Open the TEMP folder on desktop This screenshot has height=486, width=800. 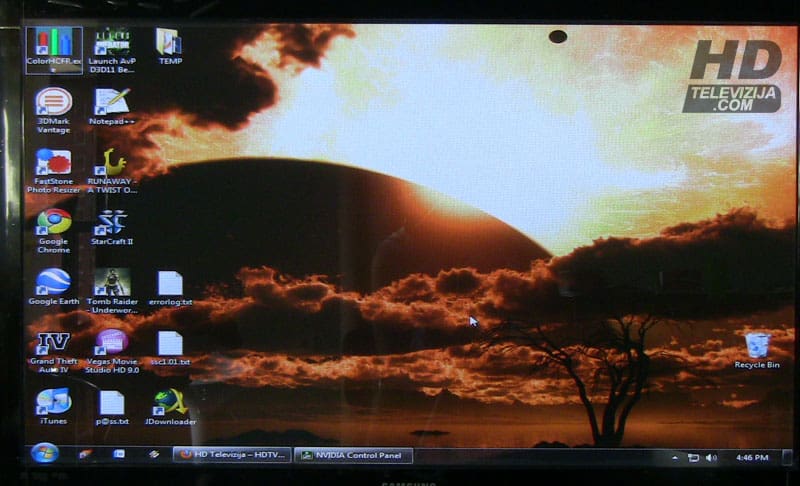pyautogui.click(x=169, y=42)
